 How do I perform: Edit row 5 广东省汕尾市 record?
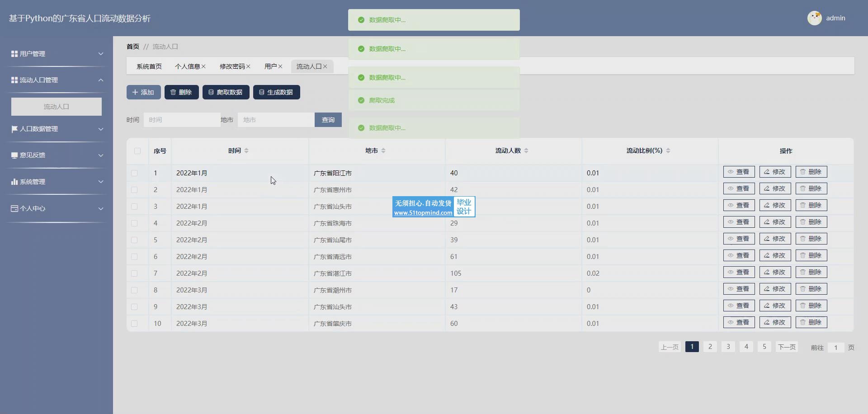pos(775,239)
